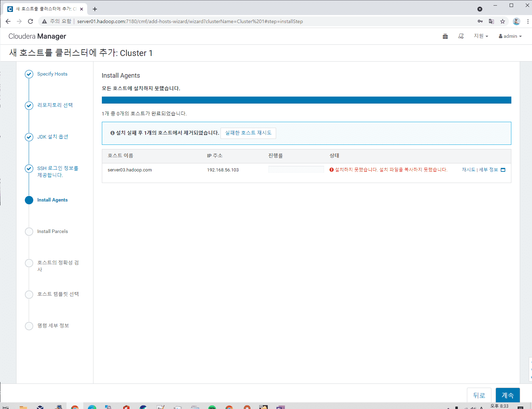Go to the Cloudera Manager home logo
This screenshot has width=532, height=409.
click(37, 36)
